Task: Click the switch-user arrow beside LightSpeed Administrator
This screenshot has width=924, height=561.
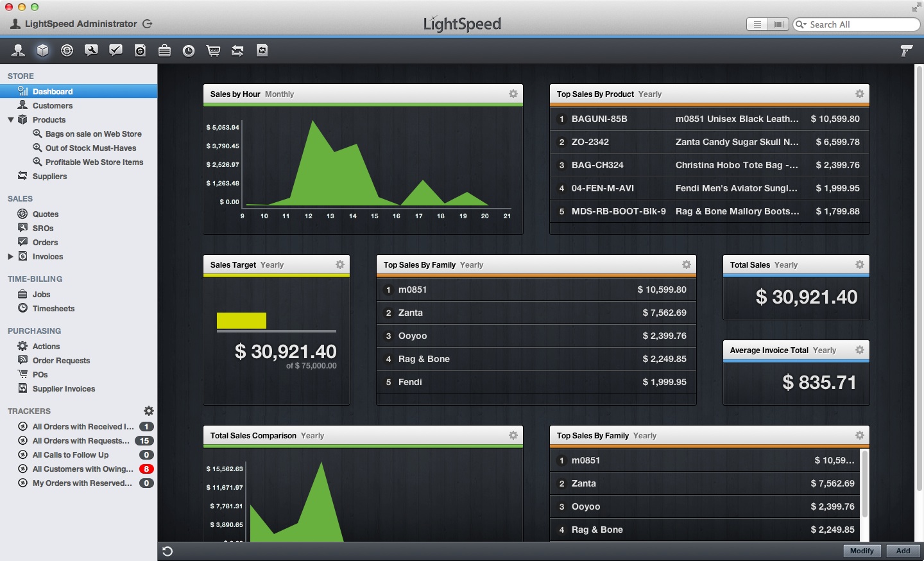Action: [148, 24]
